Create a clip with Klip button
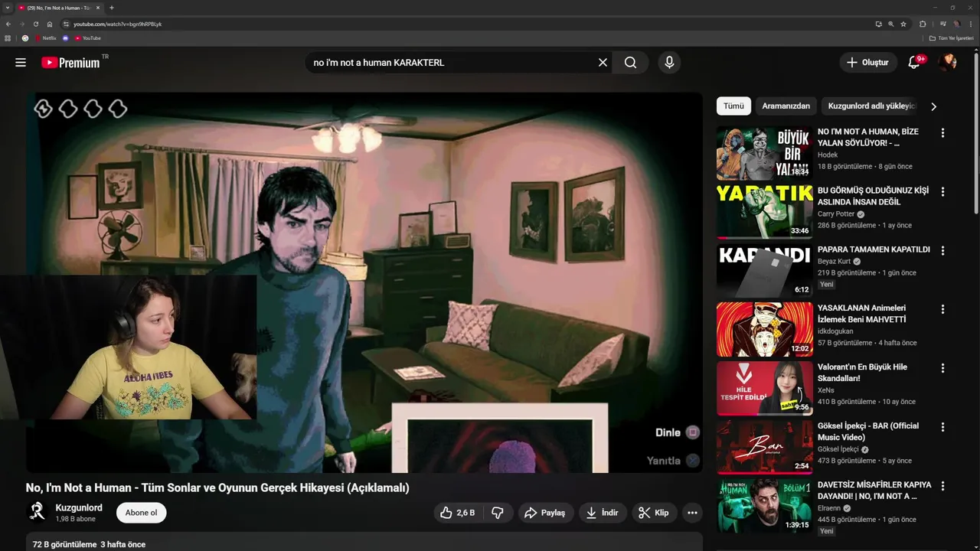Viewport: 980px width, 551px height. pos(654,513)
